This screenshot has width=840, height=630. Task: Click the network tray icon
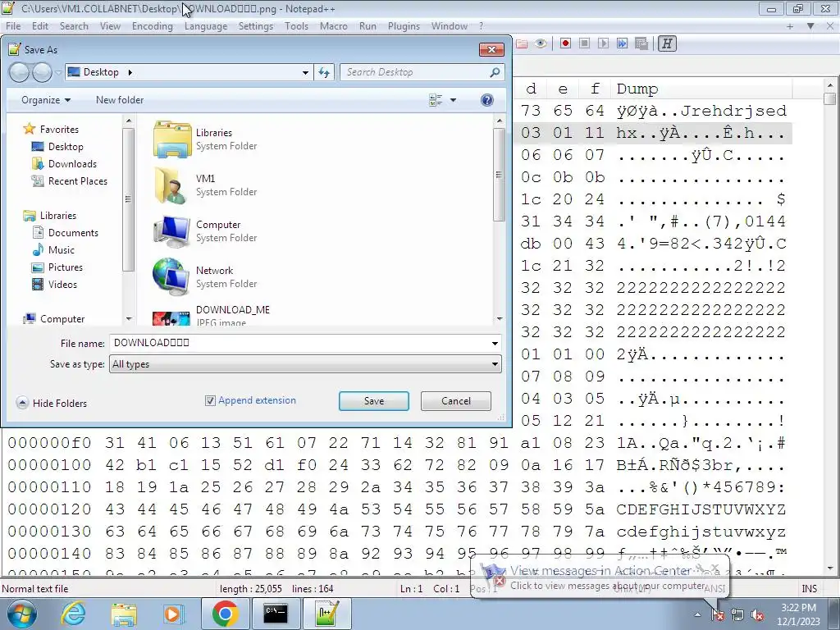[x=737, y=615]
